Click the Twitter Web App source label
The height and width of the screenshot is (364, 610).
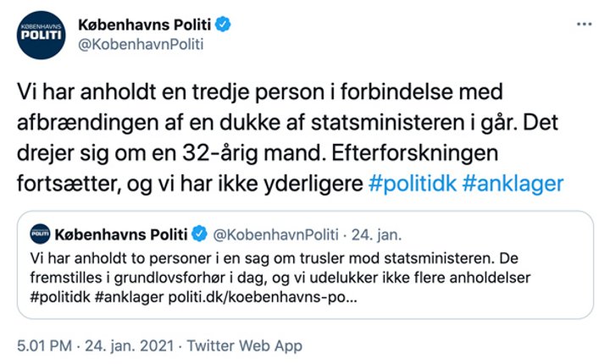(x=244, y=345)
